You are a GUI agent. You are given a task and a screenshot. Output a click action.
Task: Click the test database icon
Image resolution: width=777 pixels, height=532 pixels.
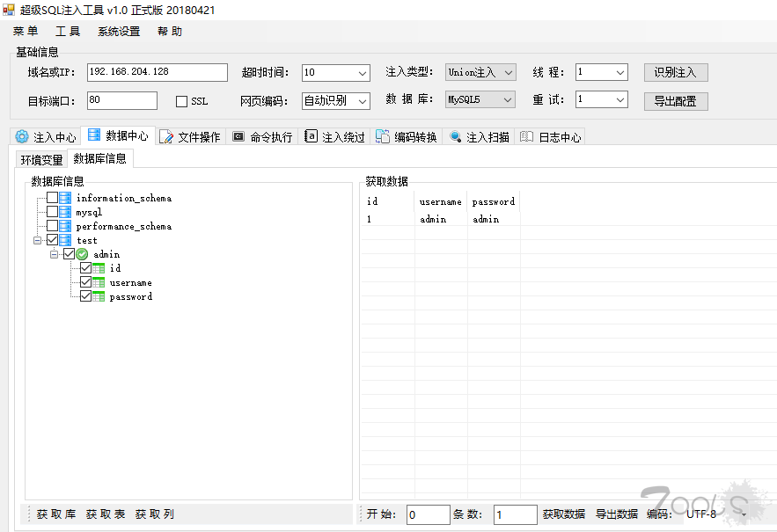(65, 240)
